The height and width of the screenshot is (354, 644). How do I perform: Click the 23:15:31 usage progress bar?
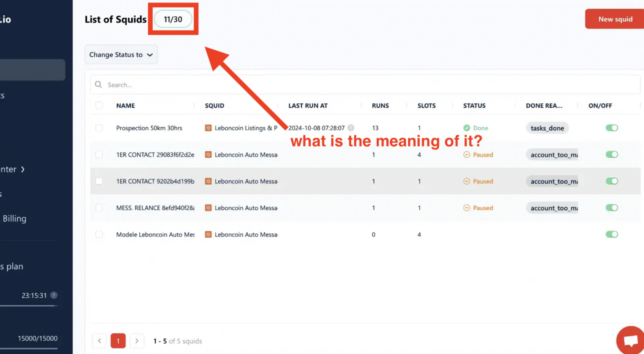pos(29,306)
